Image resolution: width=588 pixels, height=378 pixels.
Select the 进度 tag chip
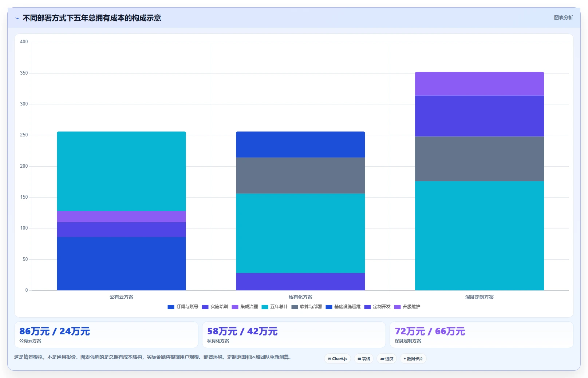(387, 359)
